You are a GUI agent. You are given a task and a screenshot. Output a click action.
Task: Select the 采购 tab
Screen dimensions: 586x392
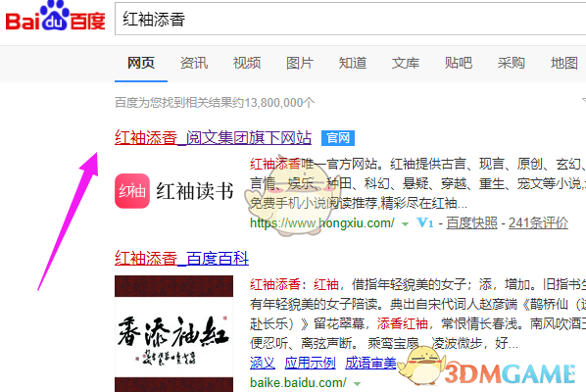click(512, 63)
